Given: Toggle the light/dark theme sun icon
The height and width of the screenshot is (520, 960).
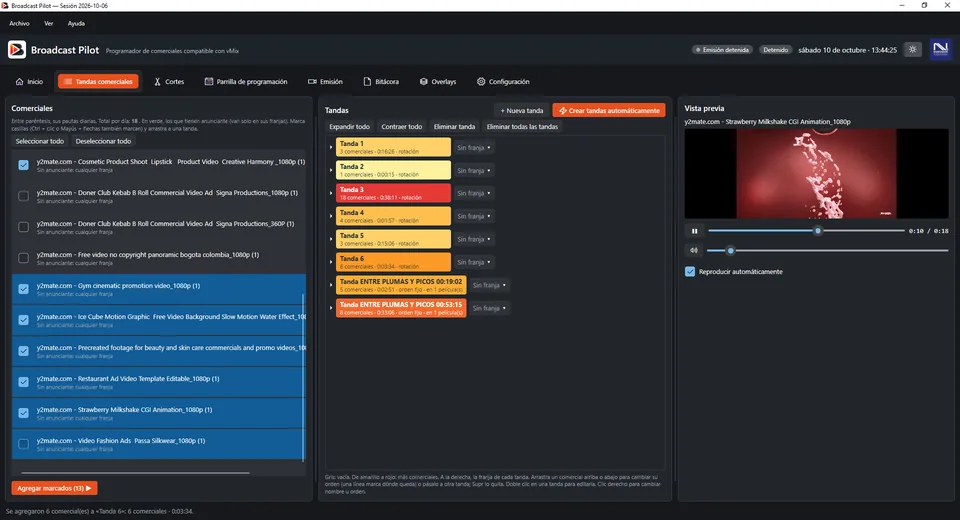Looking at the screenshot, I should pos(912,50).
